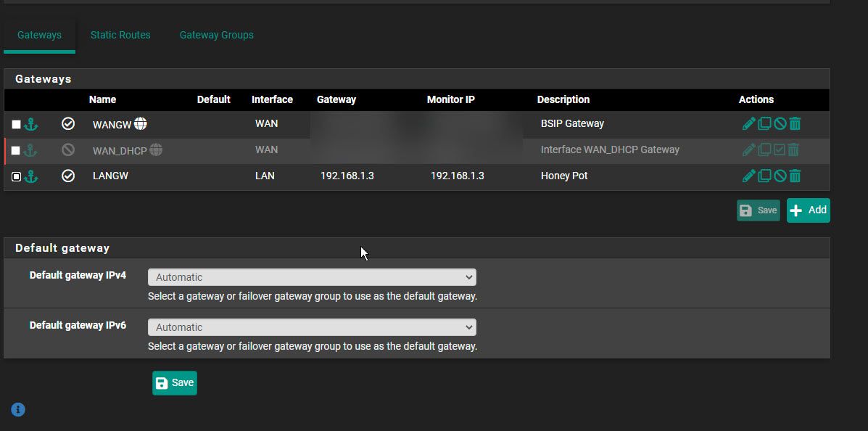Screen dimensions: 868x431
Task: Click the BSIP Gateway description
Action: [x=572, y=123]
